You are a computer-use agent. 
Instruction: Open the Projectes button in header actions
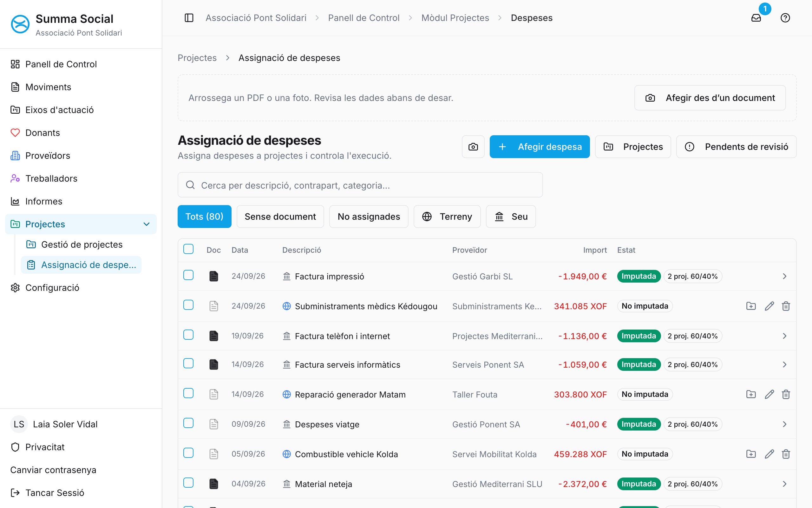633,147
